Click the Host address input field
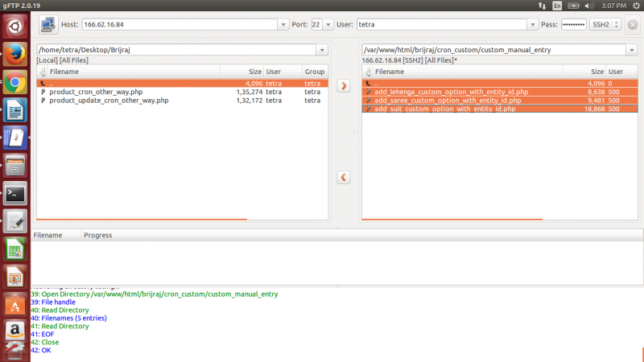The width and height of the screenshot is (644, 362). click(180, 25)
